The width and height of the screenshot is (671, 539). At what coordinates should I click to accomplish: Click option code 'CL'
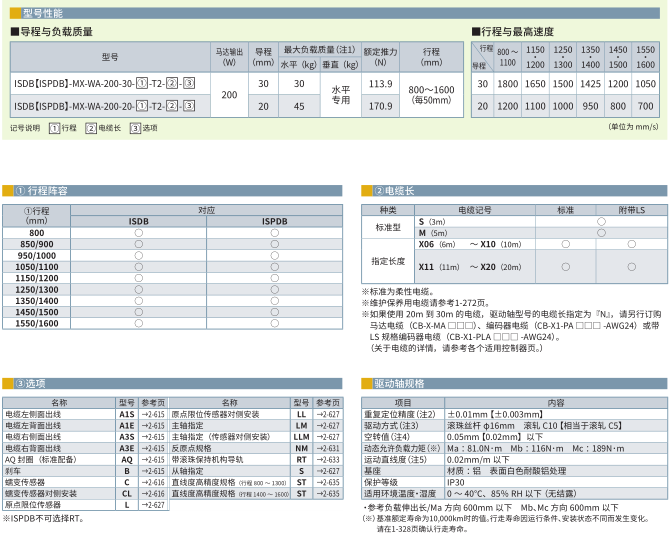tap(127, 494)
